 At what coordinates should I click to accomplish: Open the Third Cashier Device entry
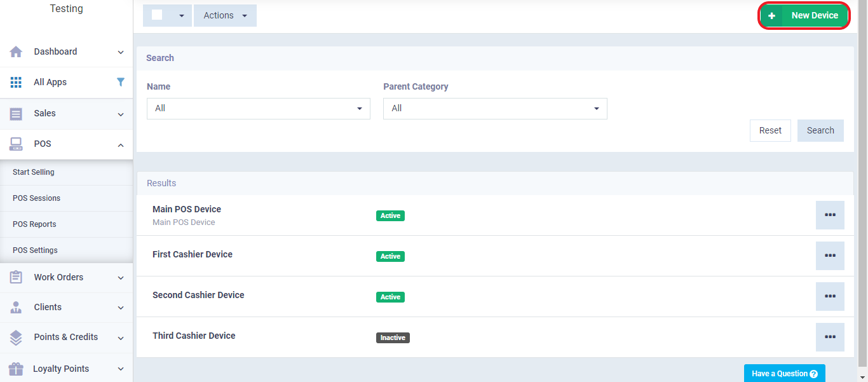(x=194, y=336)
